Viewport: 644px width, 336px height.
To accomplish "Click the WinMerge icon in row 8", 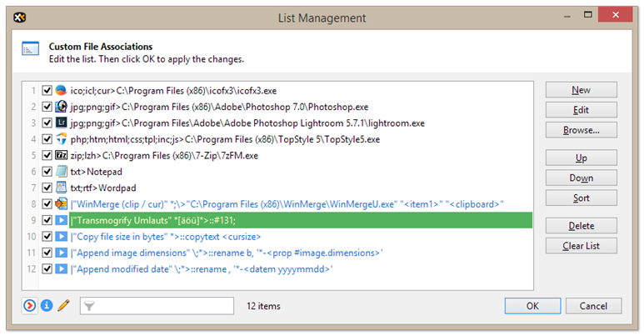I will pos(61,204).
